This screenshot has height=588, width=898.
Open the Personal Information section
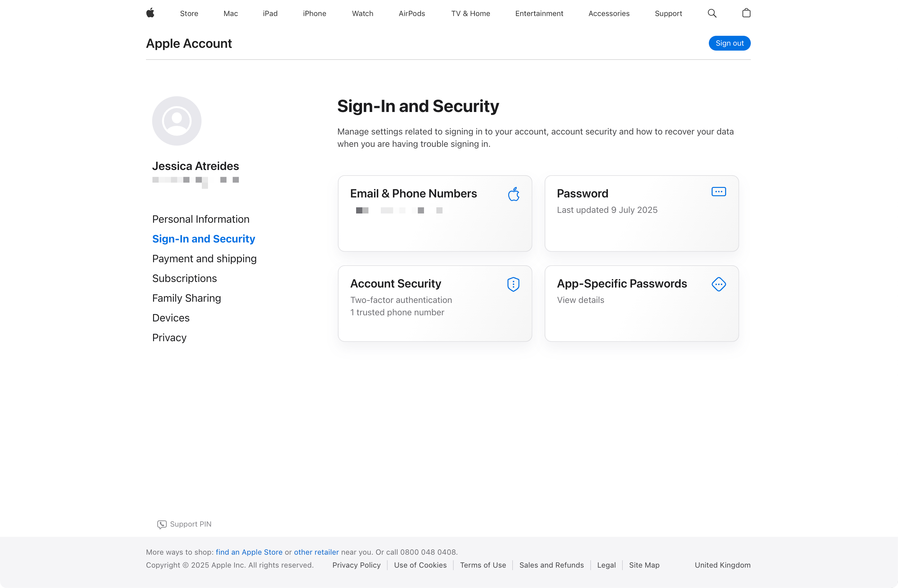coord(201,219)
